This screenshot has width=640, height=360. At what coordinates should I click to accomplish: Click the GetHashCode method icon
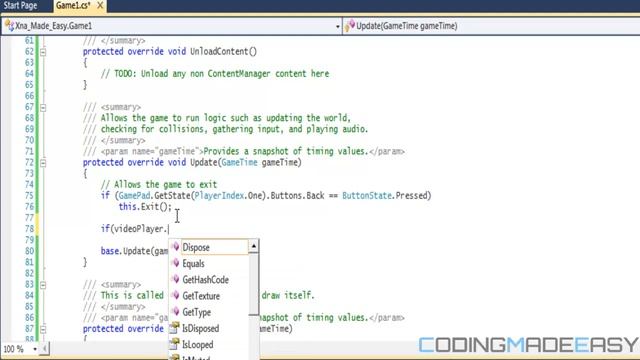pyautogui.click(x=176, y=280)
